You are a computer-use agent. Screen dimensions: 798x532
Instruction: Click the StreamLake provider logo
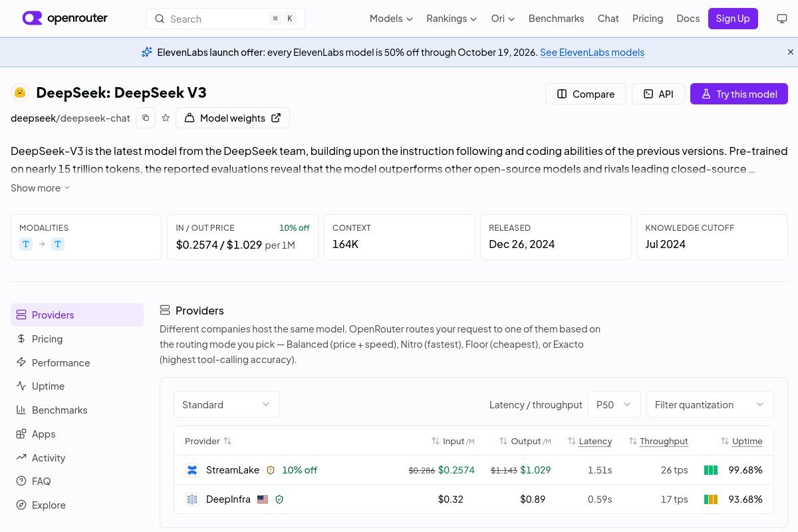192,470
